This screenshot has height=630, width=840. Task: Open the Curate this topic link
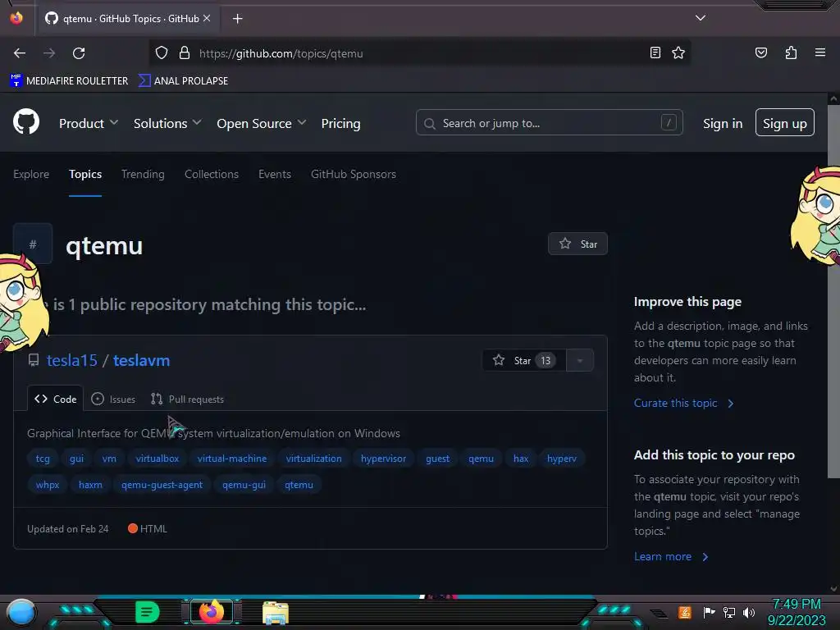point(683,404)
